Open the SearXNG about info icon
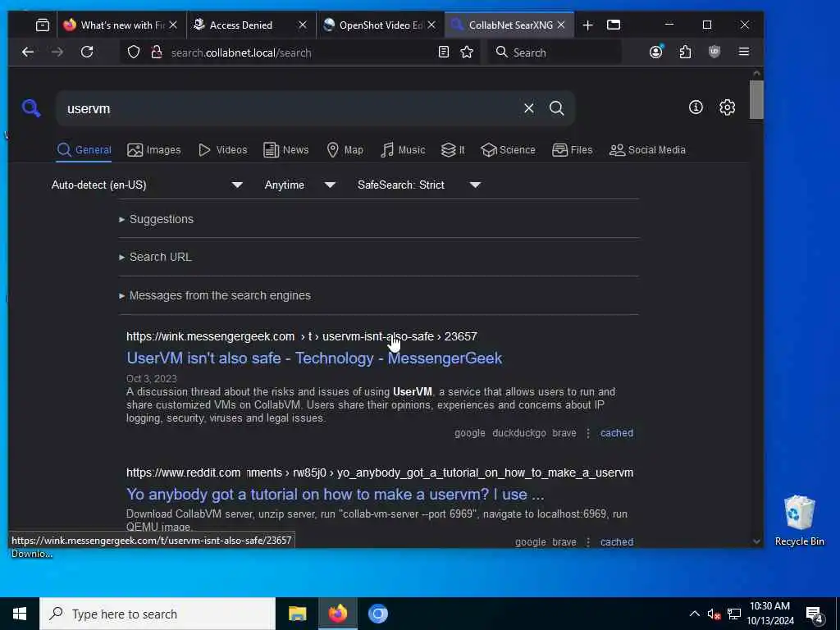 coord(696,107)
